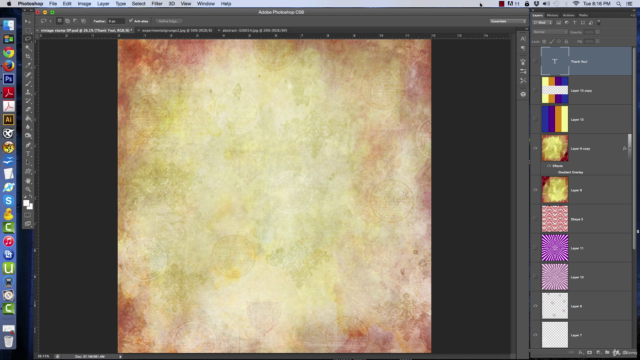Select the Clone Stamp tool

28,92
